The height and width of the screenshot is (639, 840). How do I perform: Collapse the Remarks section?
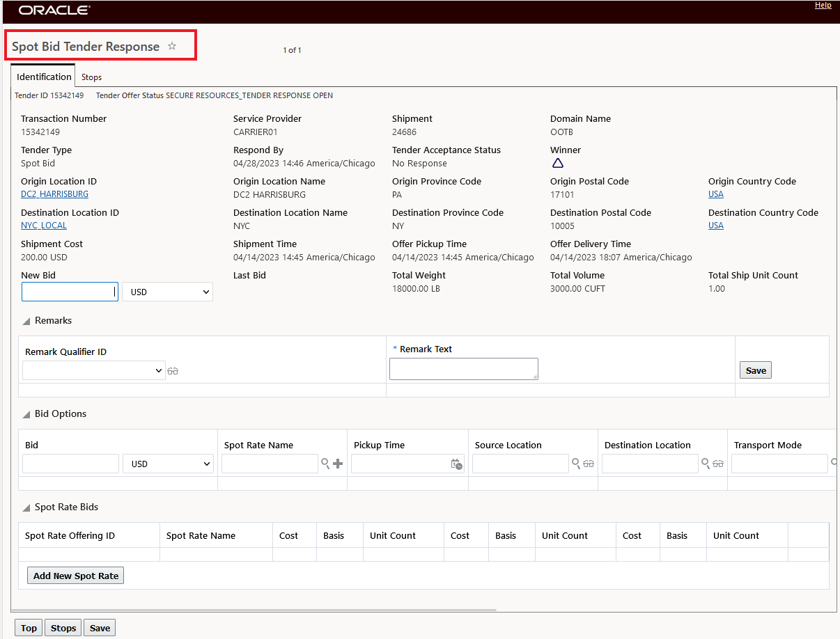pos(26,322)
